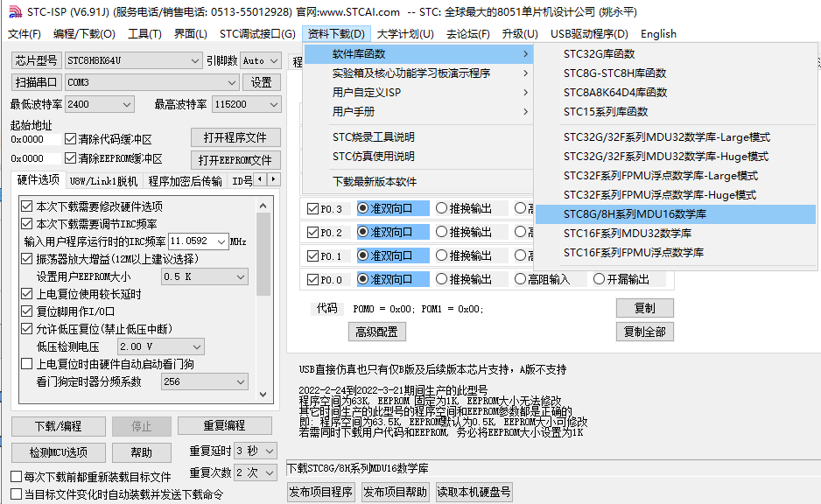Open the STC调试接口(G) menu
This screenshot has height=504, width=821.
coord(257,34)
